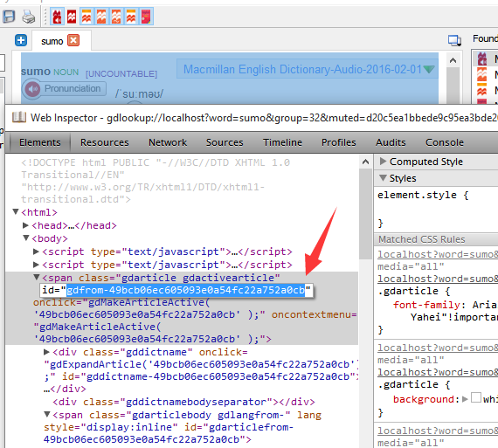
Task: Click the Web Inspector book icon
Action: click(x=19, y=118)
